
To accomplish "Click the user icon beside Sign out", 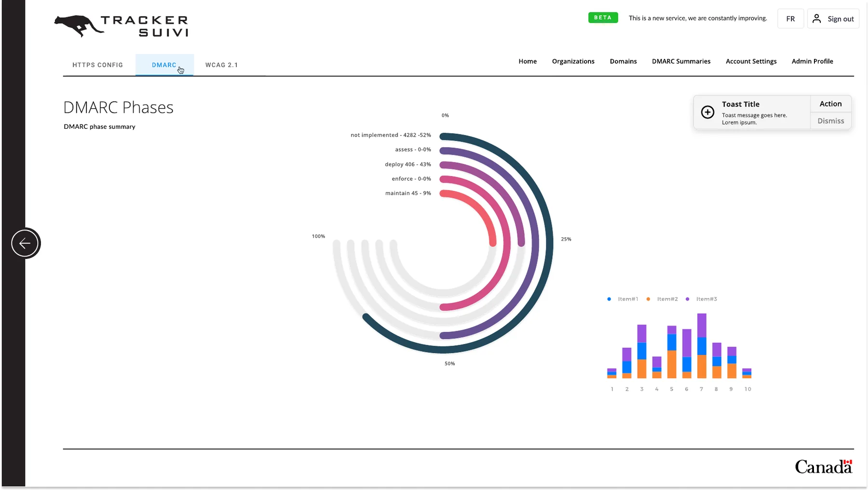I will tap(816, 18).
